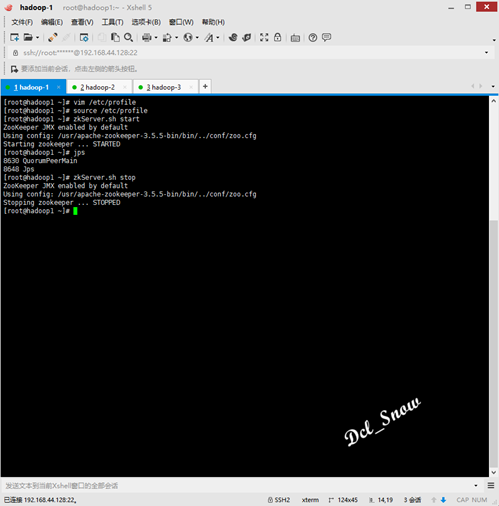The height and width of the screenshot is (506, 499).
Task: Close the hadoop-3 tab
Action: pyautogui.click(x=191, y=87)
